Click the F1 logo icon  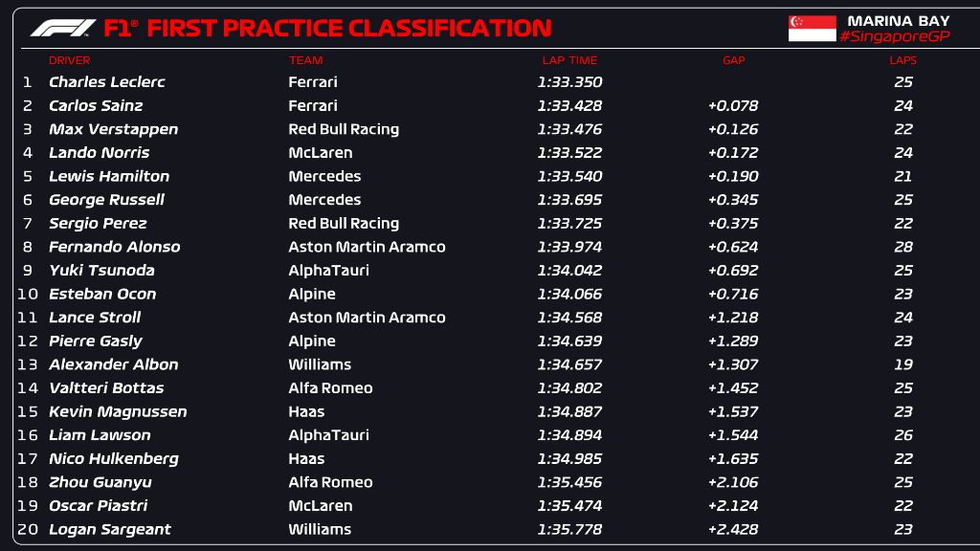pos(62,28)
